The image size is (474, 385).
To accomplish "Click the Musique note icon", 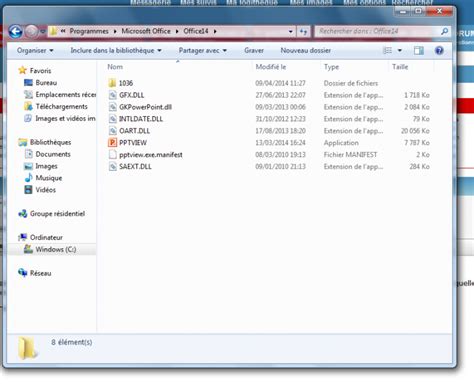I will [x=29, y=178].
